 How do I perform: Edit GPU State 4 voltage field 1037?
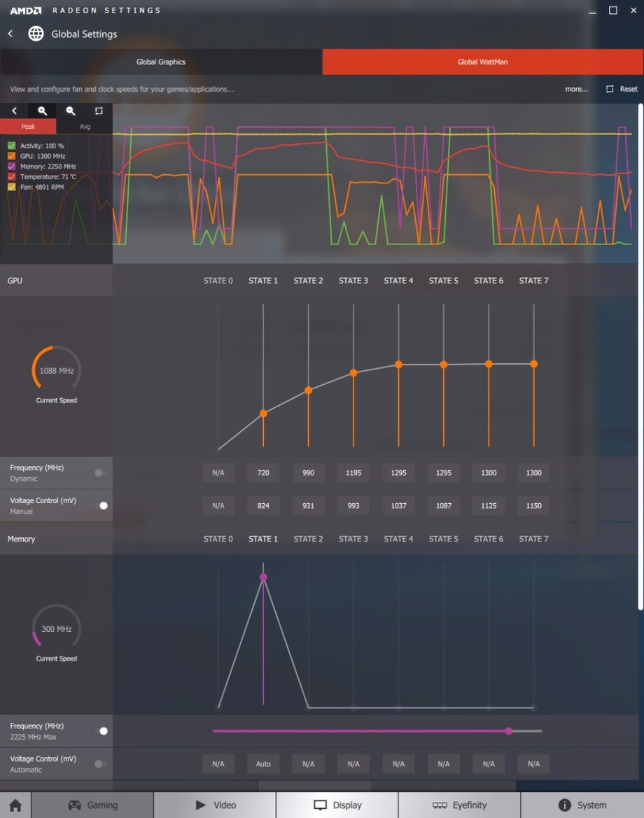[398, 505]
